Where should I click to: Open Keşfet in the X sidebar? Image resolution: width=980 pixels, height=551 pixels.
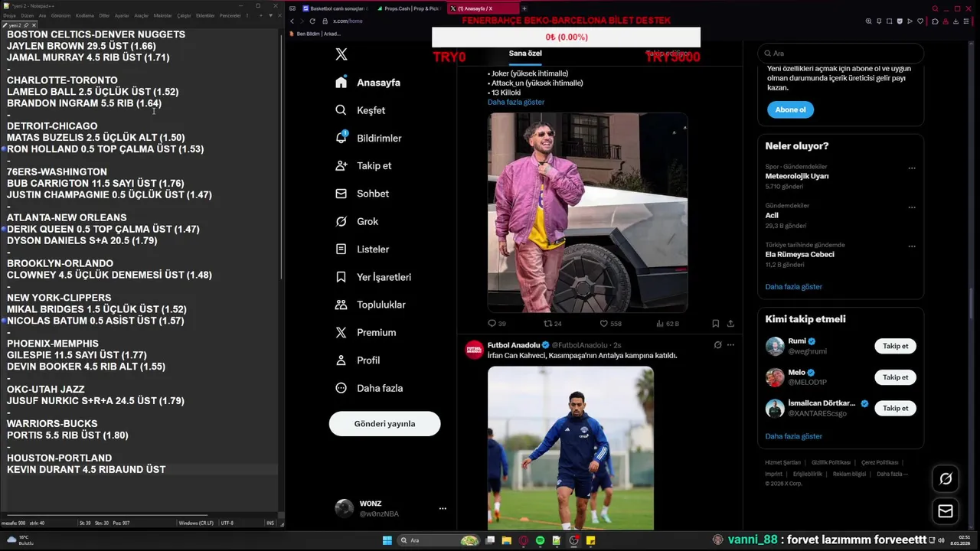[x=361, y=110]
